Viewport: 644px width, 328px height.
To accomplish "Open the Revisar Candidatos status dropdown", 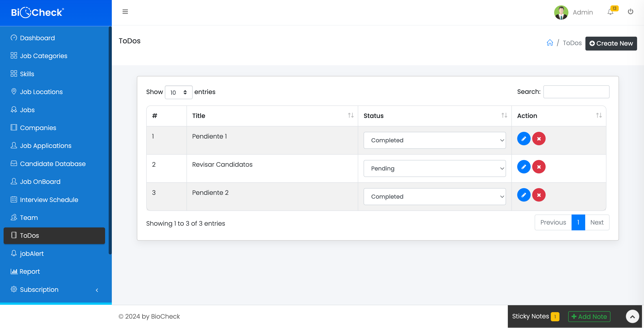I will click(434, 169).
